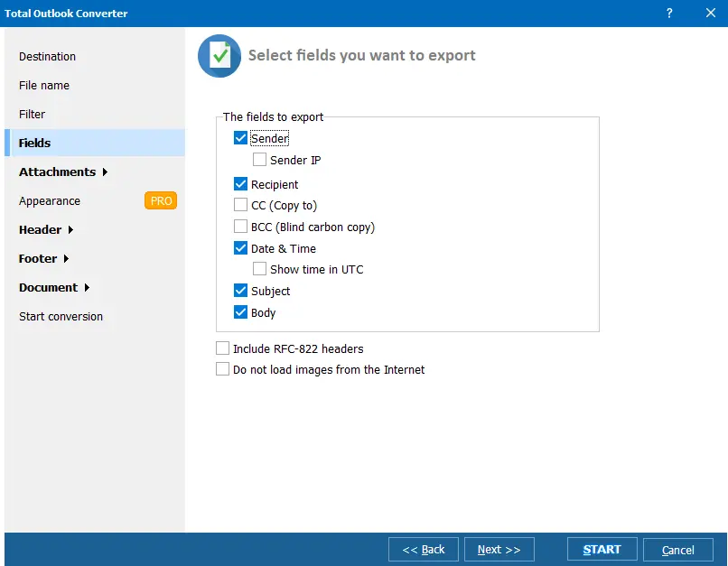
Task: Expand the Document section
Action: coord(48,287)
